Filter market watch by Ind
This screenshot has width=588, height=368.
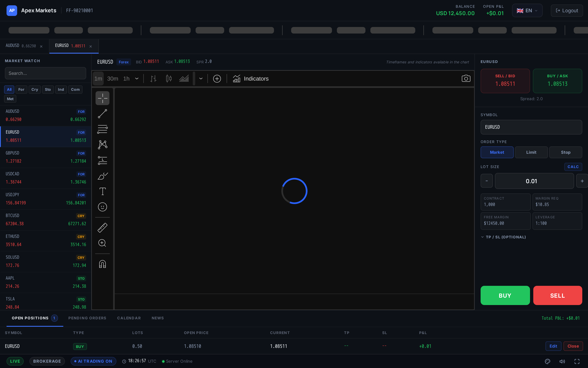pos(61,89)
